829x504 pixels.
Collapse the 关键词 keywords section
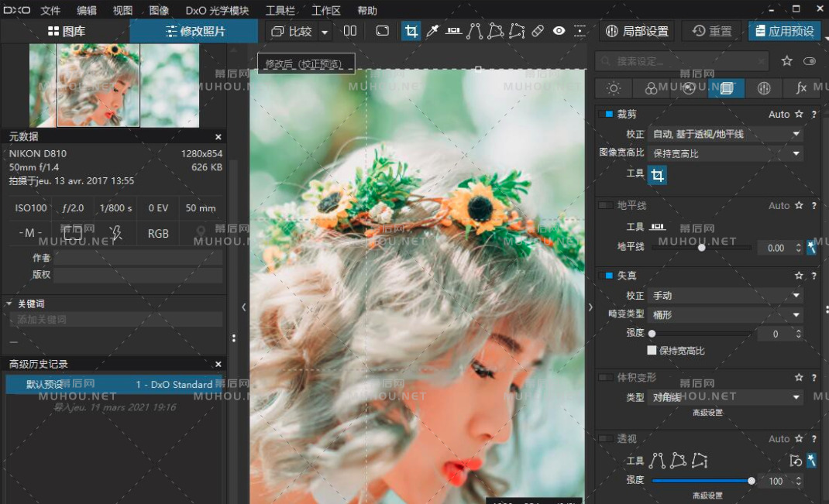tap(9, 303)
